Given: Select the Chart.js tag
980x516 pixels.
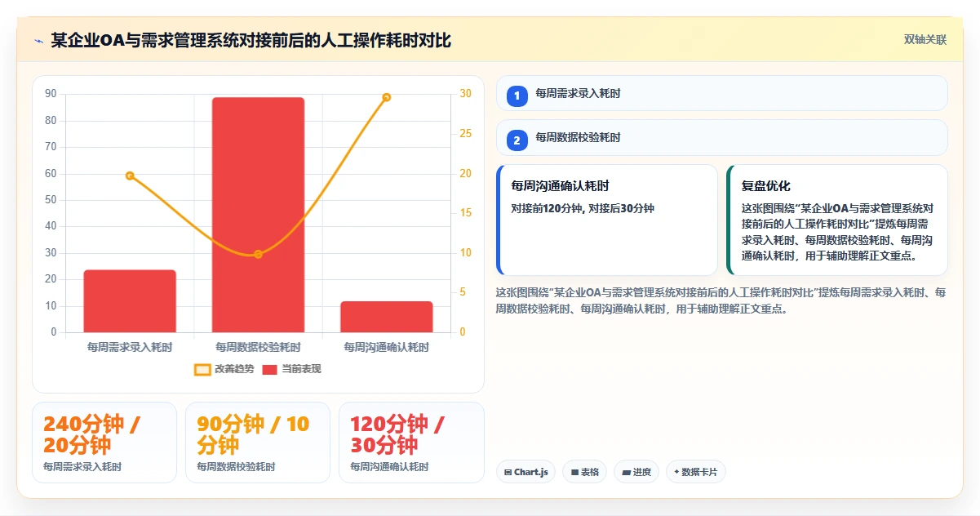Looking at the screenshot, I should (526, 472).
